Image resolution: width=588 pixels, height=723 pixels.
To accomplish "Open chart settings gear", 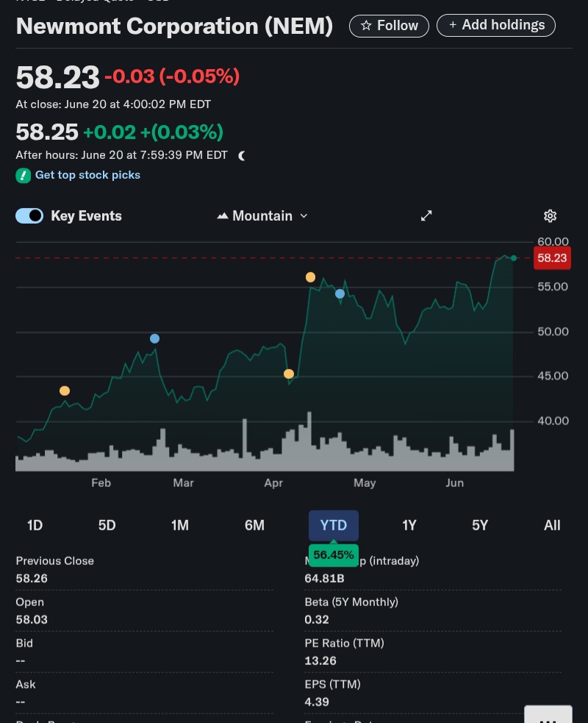I will click(551, 216).
